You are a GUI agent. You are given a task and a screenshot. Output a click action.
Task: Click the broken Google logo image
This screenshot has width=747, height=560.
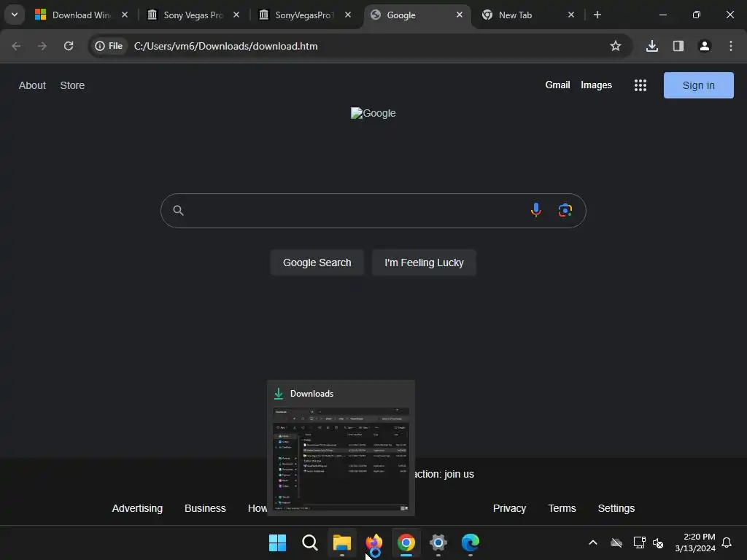click(373, 113)
